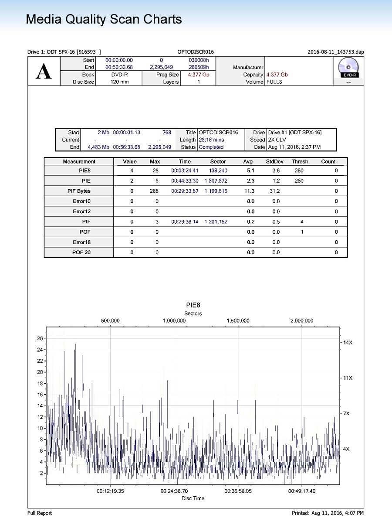Click the 14X speed axis label

(348, 343)
